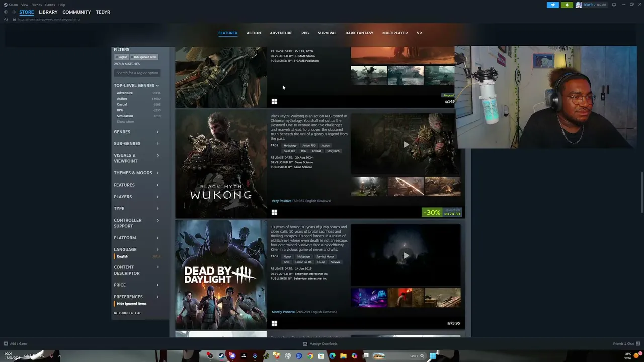Screen dimensions: 644x362
Task: Open Black Myth Wukong capsule image
Action: click(221, 163)
